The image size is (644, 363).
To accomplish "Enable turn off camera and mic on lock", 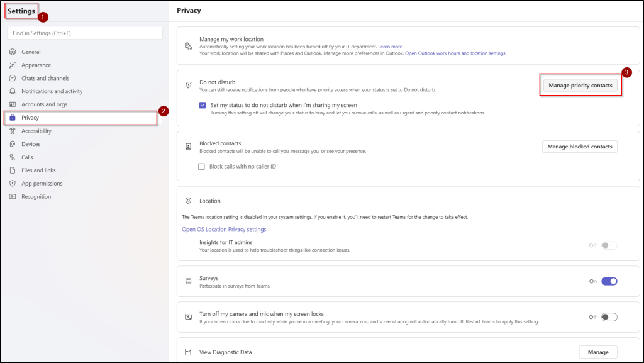I will click(x=609, y=317).
